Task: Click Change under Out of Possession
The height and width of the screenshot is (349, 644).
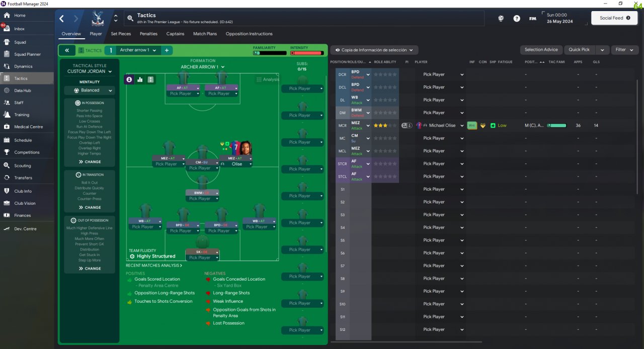Action: pos(90,269)
